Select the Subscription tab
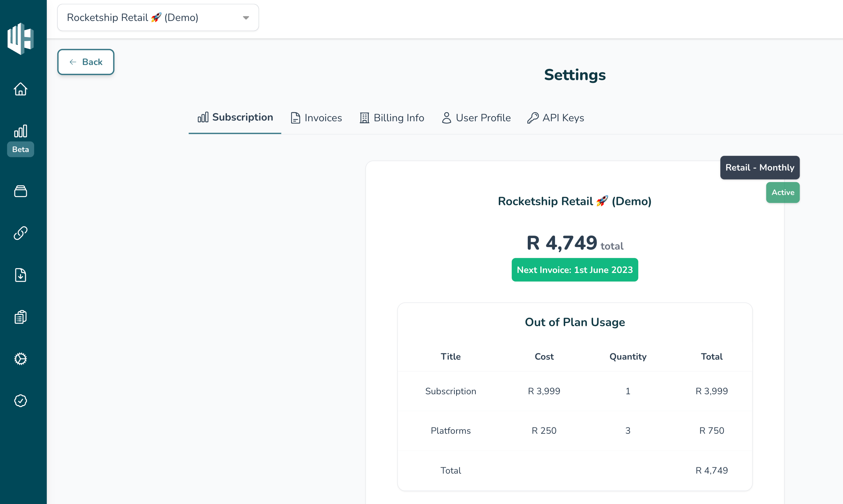The height and width of the screenshot is (504, 843). [x=235, y=117]
